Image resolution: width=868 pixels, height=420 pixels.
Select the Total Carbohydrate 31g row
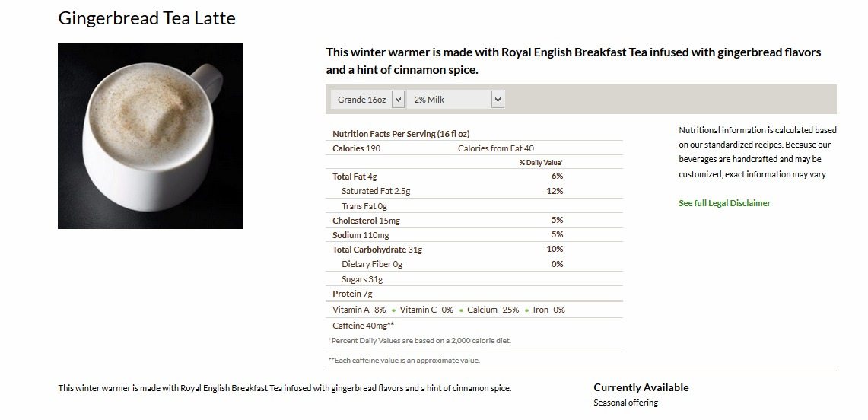[x=475, y=250]
